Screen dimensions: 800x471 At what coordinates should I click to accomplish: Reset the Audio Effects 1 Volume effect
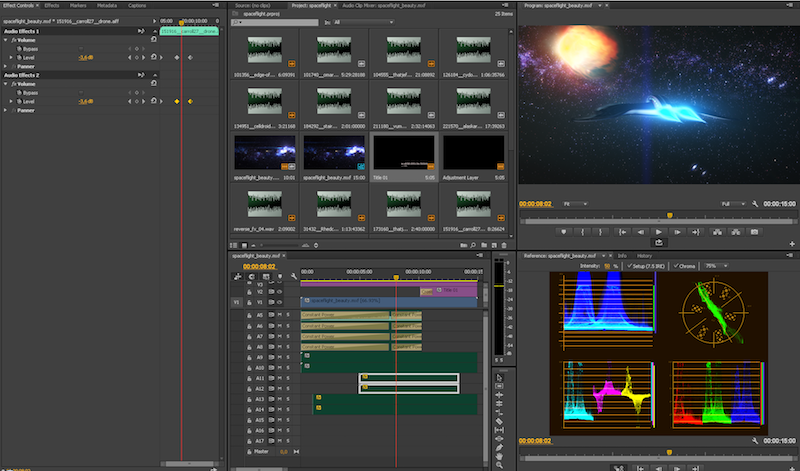point(154,39)
